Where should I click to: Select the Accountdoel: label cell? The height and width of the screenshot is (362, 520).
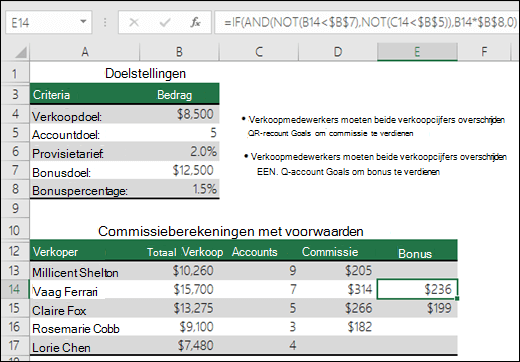coord(85,133)
